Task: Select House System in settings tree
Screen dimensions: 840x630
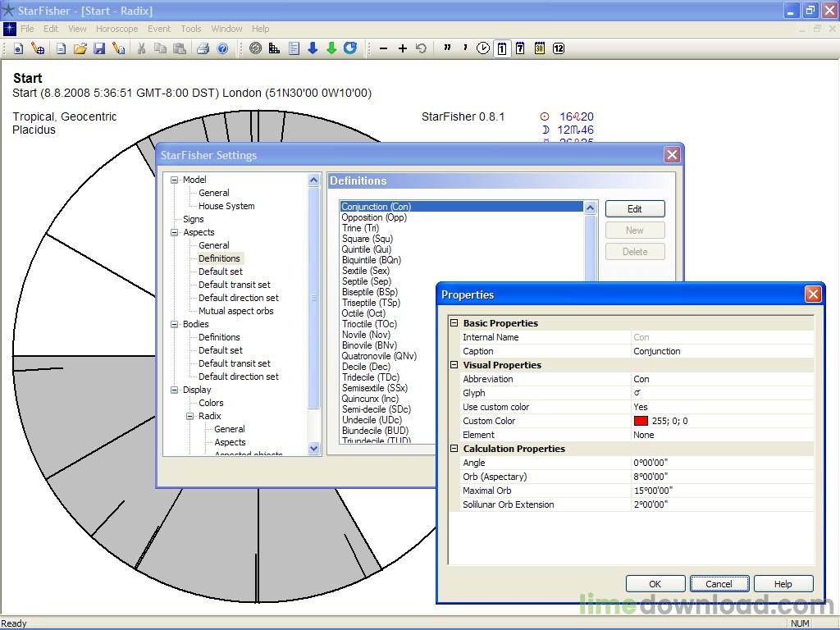Action: (x=226, y=206)
